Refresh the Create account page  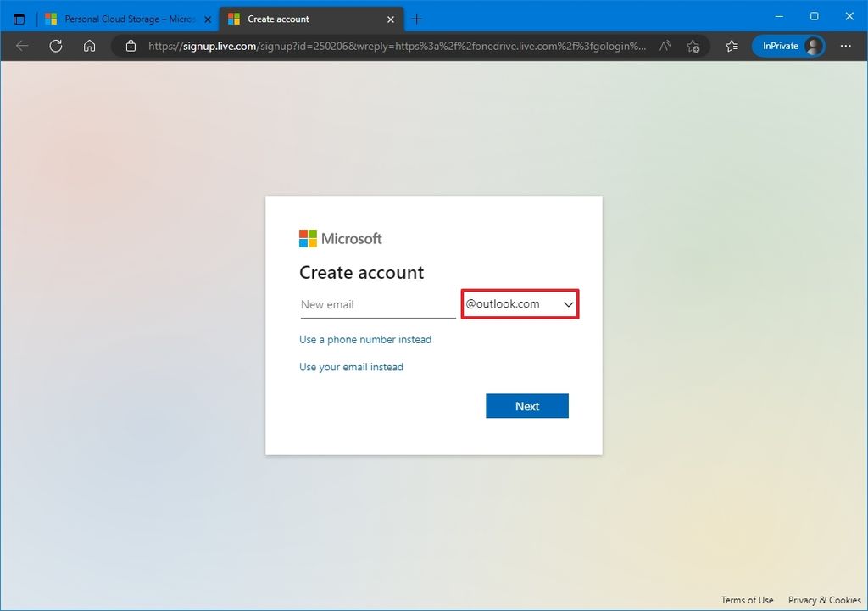(x=56, y=46)
